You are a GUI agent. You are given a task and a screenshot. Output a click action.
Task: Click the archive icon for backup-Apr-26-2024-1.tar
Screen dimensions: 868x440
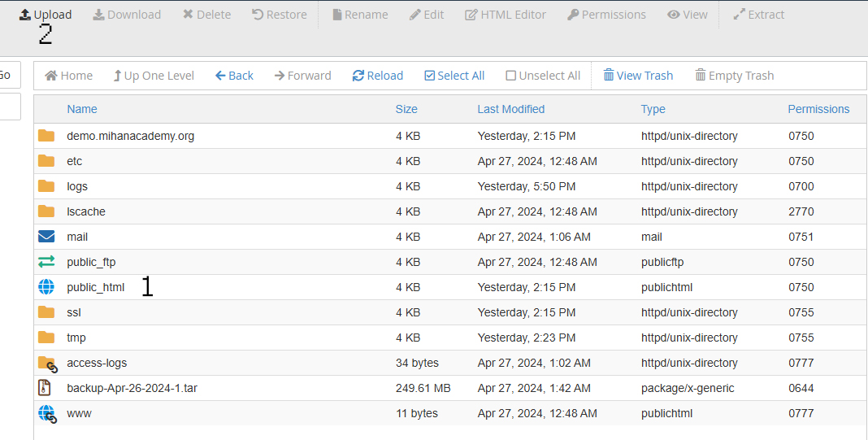pyautogui.click(x=46, y=388)
